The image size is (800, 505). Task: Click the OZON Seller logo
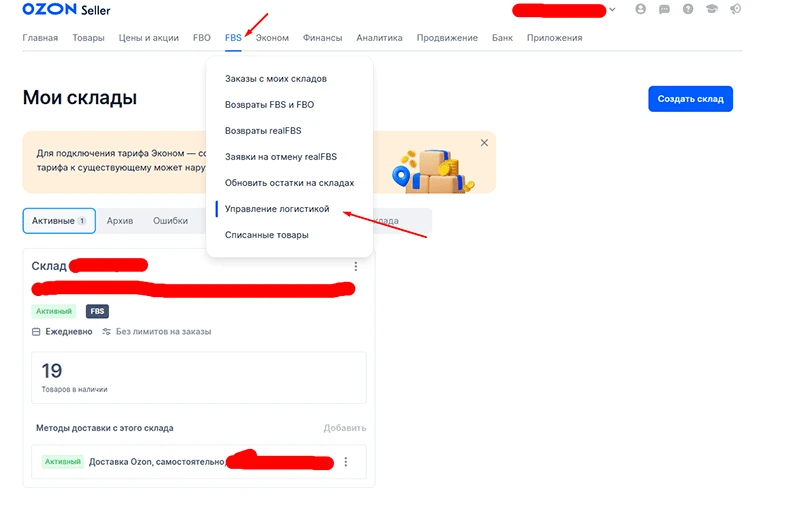click(x=66, y=9)
